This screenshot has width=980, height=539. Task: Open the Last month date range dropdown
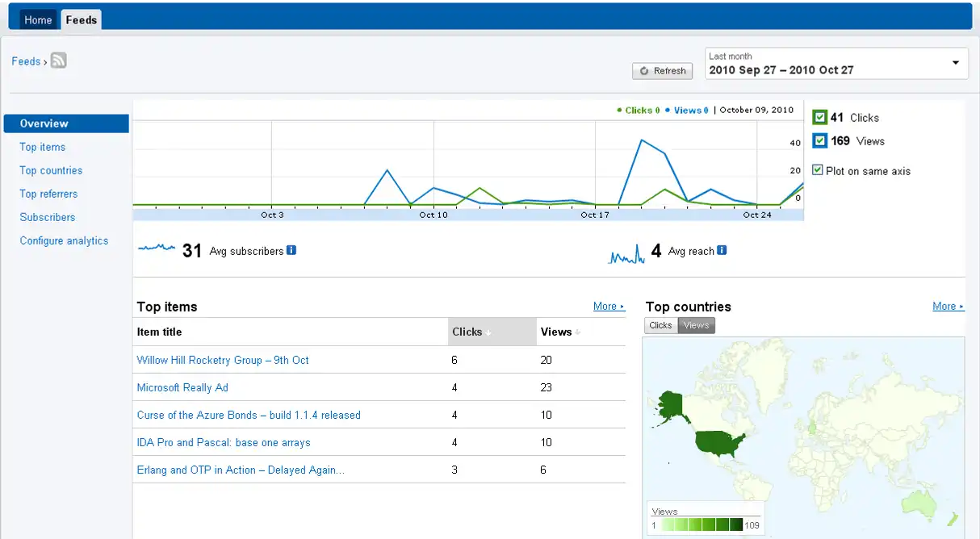point(837,63)
